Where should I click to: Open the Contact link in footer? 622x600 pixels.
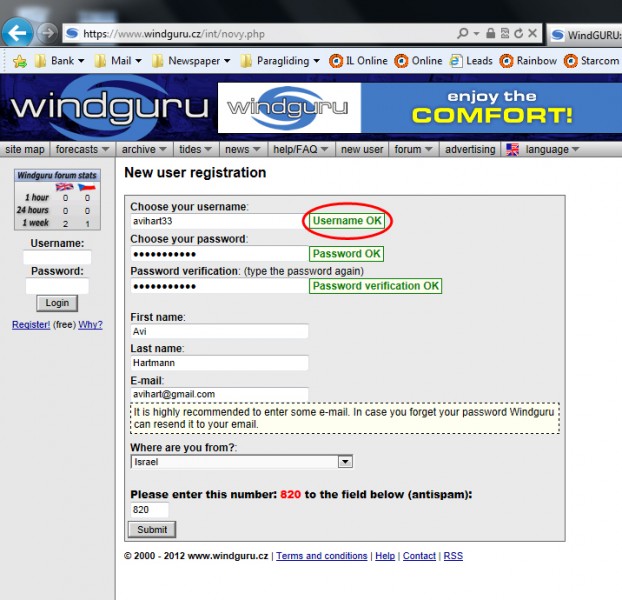pos(419,556)
